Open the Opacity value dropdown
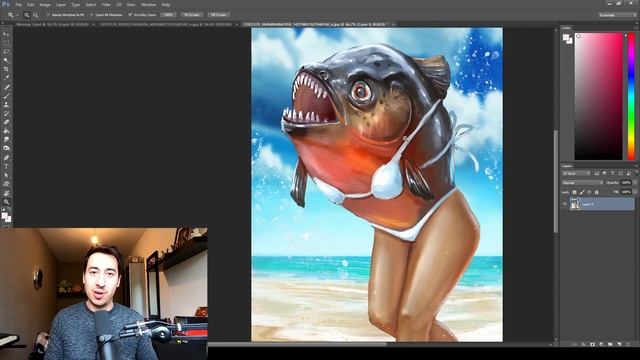 635,182
